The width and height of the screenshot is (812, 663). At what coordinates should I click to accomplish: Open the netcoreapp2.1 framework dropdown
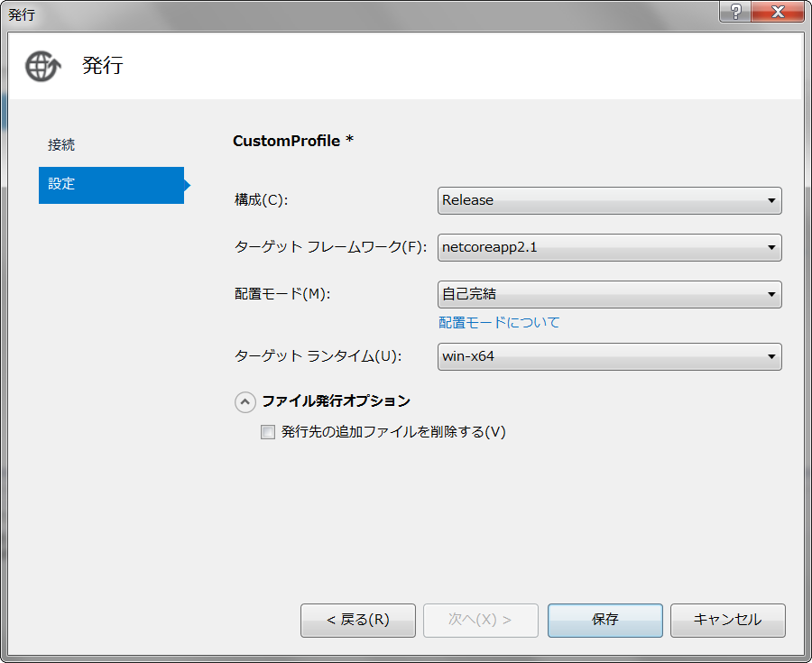[x=610, y=247]
